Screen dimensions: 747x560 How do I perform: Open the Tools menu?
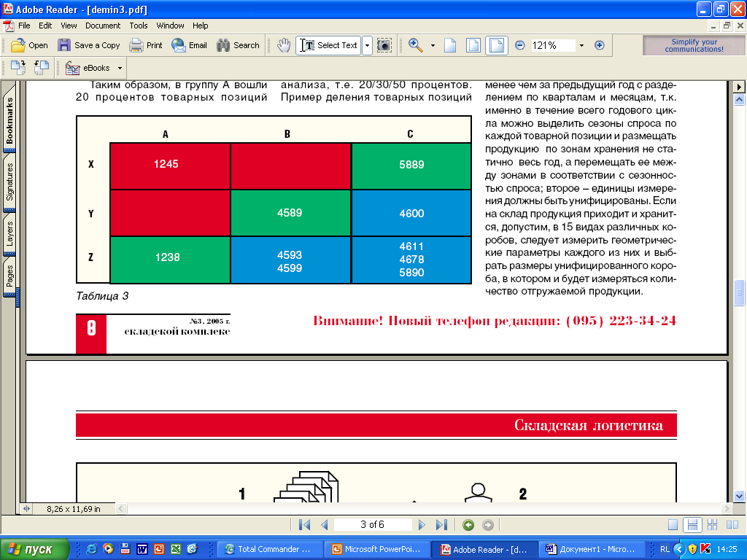coord(138,26)
